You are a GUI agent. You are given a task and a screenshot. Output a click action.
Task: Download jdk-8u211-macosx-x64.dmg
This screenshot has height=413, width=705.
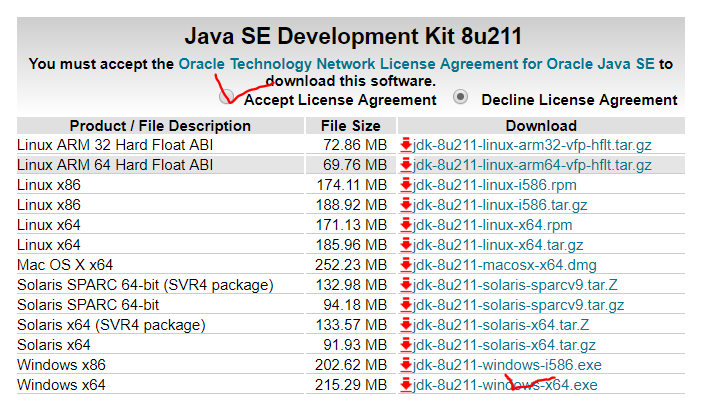[x=504, y=265]
